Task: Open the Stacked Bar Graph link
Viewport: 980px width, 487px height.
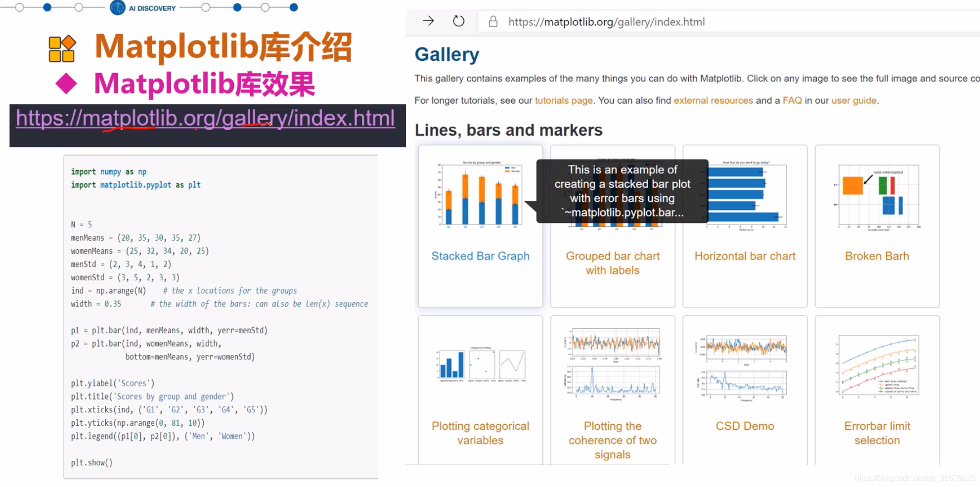Action: point(480,256)
